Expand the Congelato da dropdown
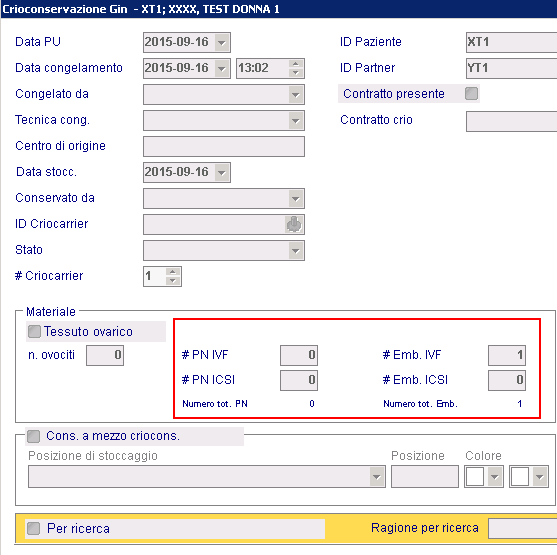Viewport: 557px width, 555px height. [x=296, y=95]
